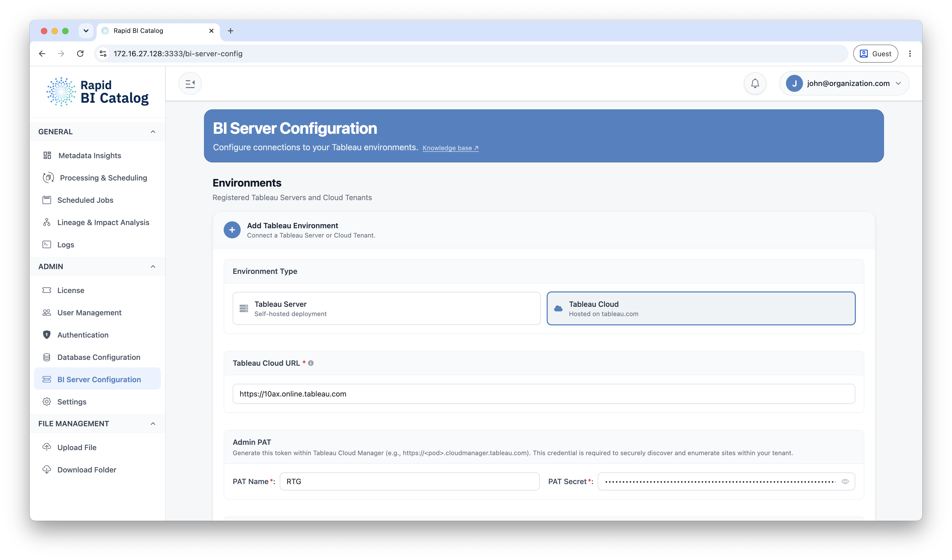Click the site information icon in address bar
This screenshot has width=952, height=560.
(x=103, y=54)
